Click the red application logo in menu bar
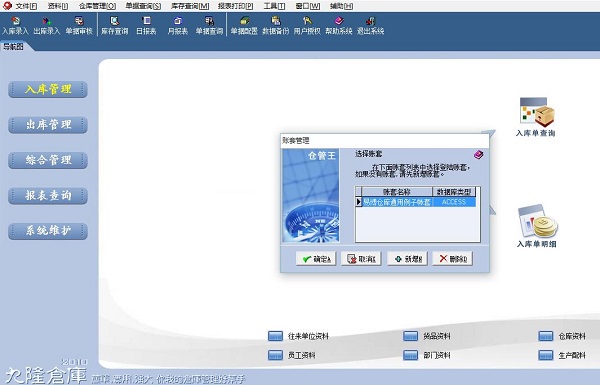The height and width of the screenshot is (385, 600). point(7,5)
